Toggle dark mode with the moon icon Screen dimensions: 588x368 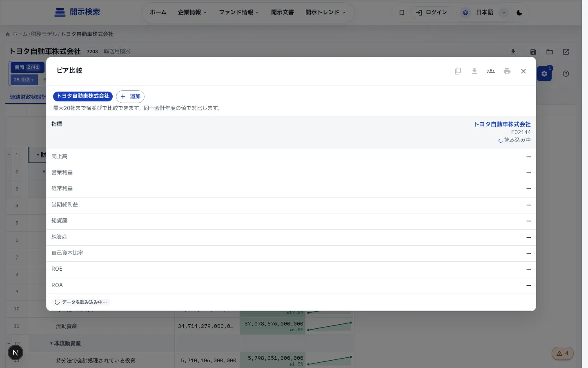tap(519, 13)
